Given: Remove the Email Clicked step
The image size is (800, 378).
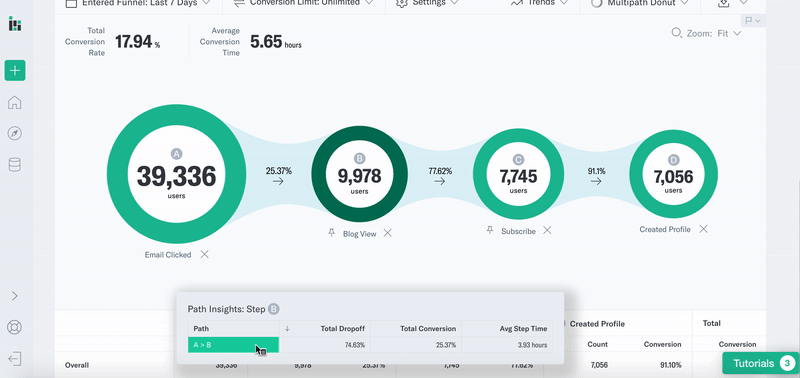Looking at the screenshot, I should tap(204, 254).
